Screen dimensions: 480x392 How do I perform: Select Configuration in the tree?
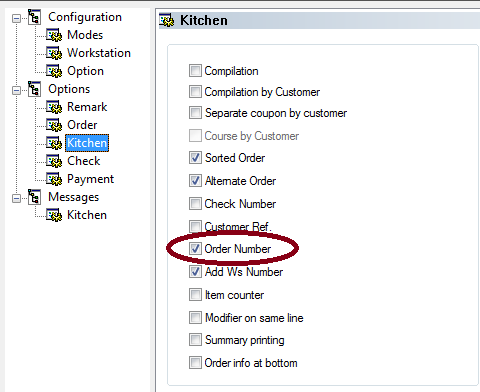pyautogui.click(x=85, y=17)
